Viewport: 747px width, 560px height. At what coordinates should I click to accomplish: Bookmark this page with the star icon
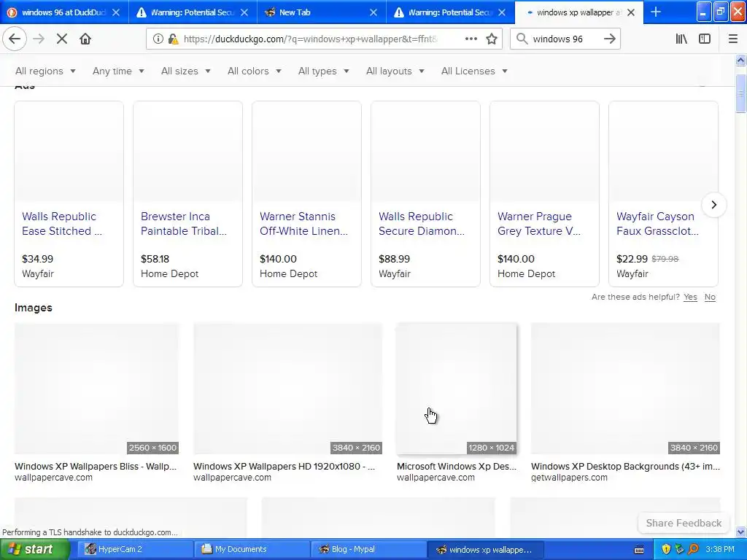click(492, 39)
